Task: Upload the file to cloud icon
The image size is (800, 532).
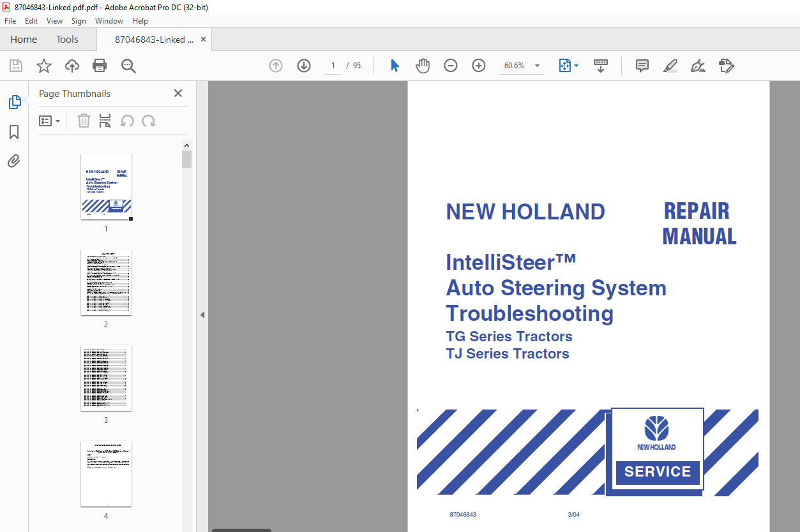Action: pyautogui.click(x=72, y=66)
